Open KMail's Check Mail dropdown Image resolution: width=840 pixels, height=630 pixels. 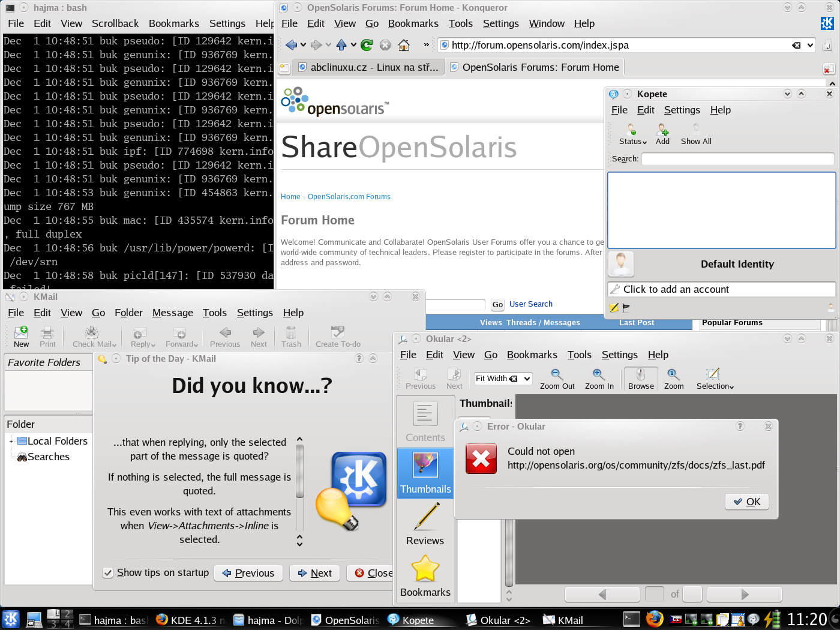tap(95, 337)
